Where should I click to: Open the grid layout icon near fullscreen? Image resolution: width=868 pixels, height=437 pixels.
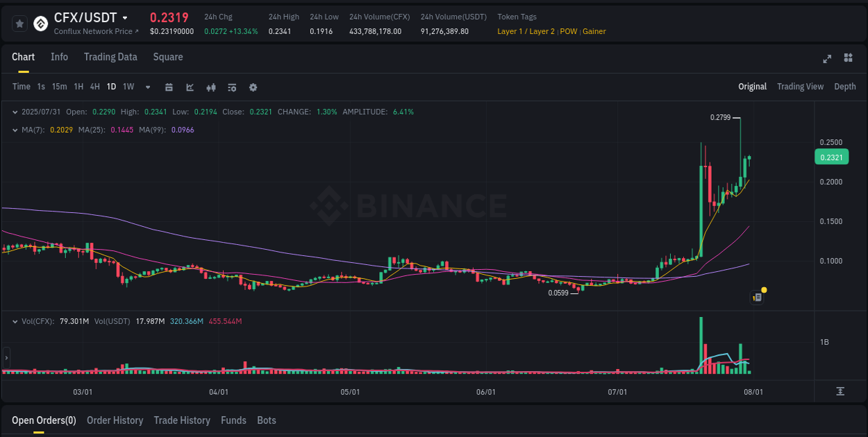(x=849, y=59)
